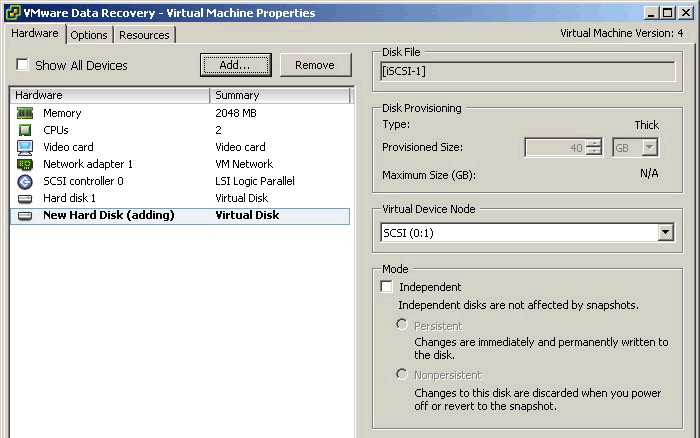Viewport: 700px width, 438px height.
Task: Open the Virtual Device Node SCSI dropdown
Action: point(665,233)
